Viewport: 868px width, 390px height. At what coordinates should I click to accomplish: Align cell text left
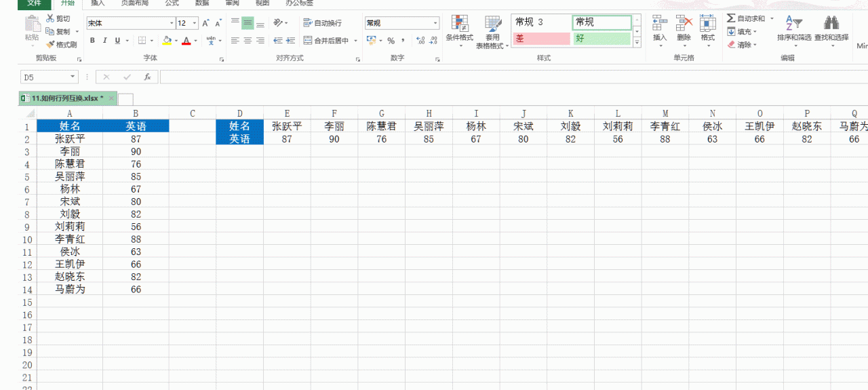pos(235,41)
